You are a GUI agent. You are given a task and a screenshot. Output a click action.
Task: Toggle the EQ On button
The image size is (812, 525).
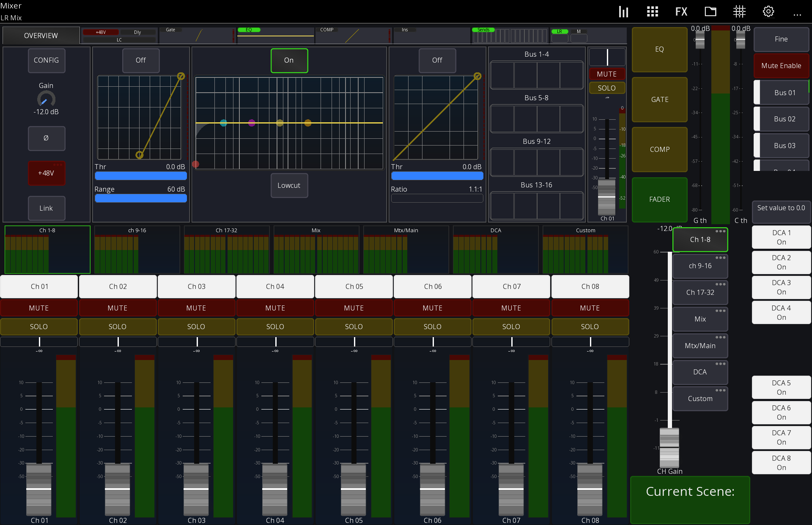coord(289,60)
